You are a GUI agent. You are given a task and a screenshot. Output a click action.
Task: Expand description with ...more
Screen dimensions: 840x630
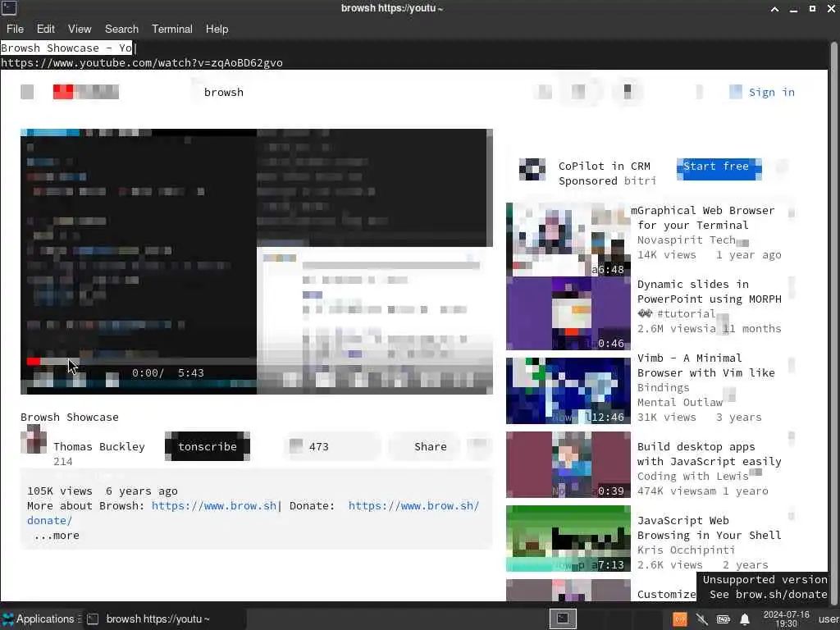click(x=57, y=535)
